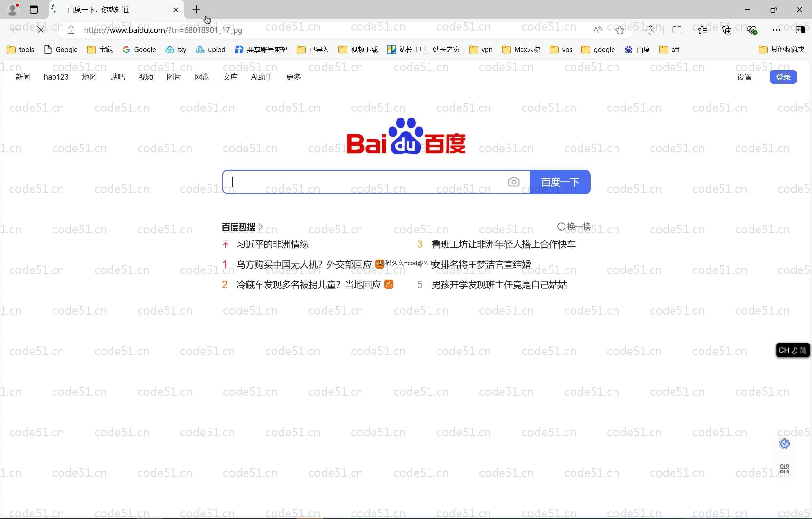
Task: Open 站长工具 - 站长之家 bookmark
Action: [x=423, y=50]
